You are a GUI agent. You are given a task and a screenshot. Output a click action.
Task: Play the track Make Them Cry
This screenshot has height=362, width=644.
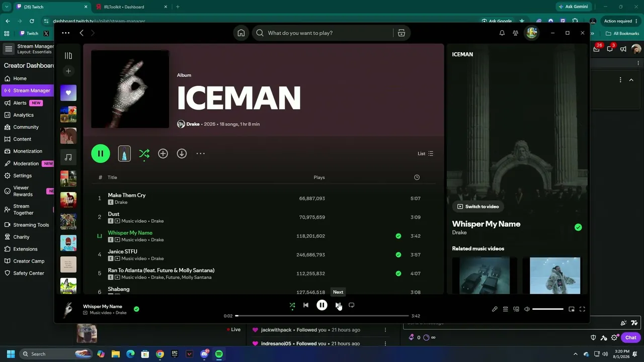pyautogui.click(x=127, y=195)
